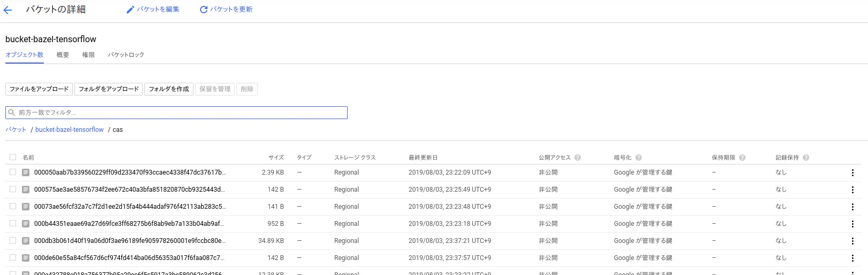Viewport: 868px width, 275px height.
Task: Click the 名前 column header
Action: (x=28, y=158)
